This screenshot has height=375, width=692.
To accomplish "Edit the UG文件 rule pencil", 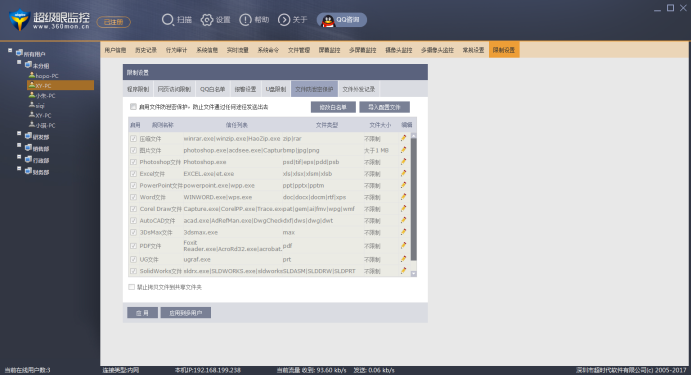I will [x=403, y=259].
